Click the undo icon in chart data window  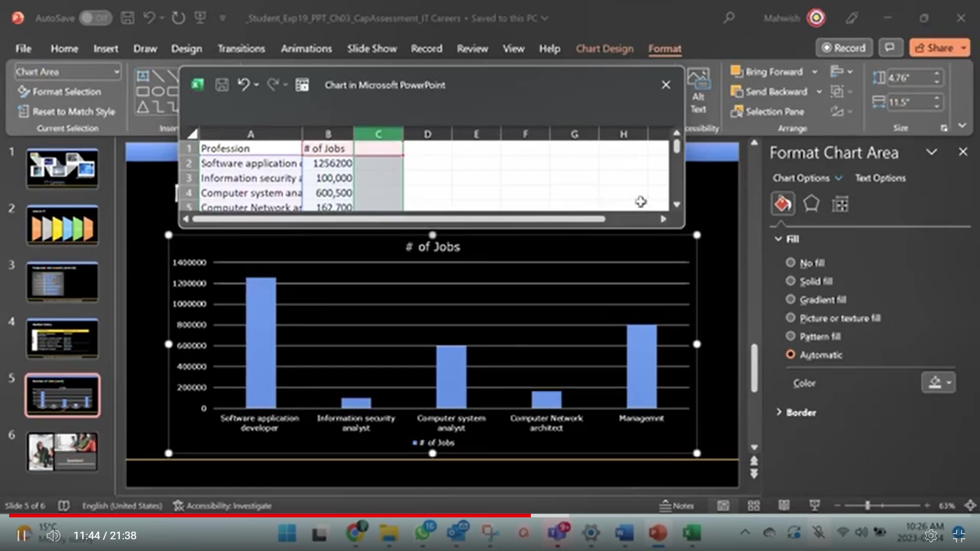tap(243, 85)
